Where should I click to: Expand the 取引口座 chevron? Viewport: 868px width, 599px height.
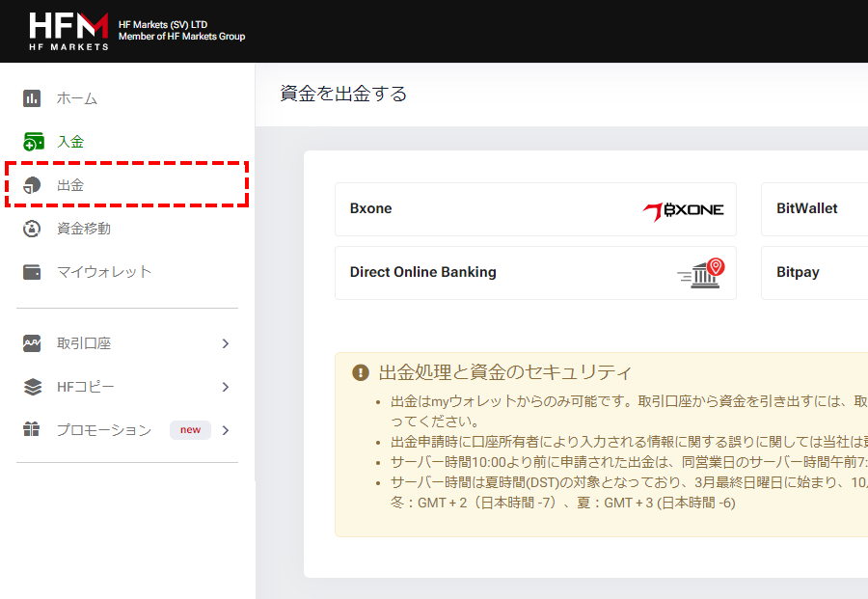226,343
